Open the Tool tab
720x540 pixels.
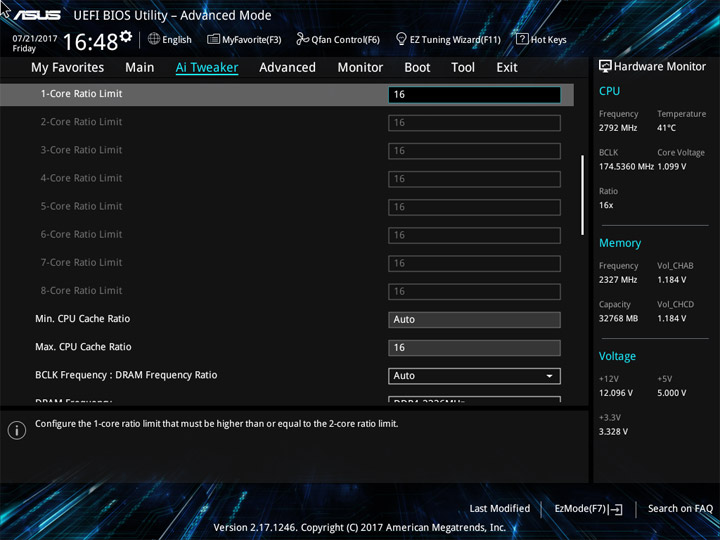pyautogui.click(x=463, y=68)
